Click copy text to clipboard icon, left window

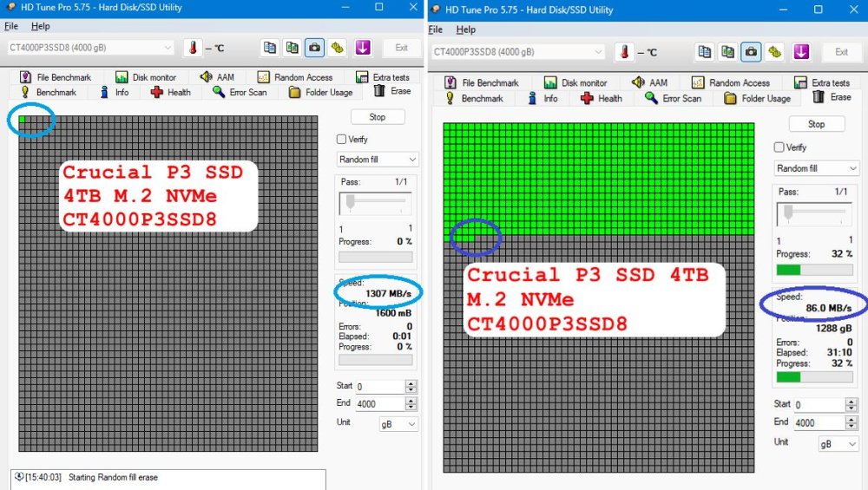[x=270, y=48]
